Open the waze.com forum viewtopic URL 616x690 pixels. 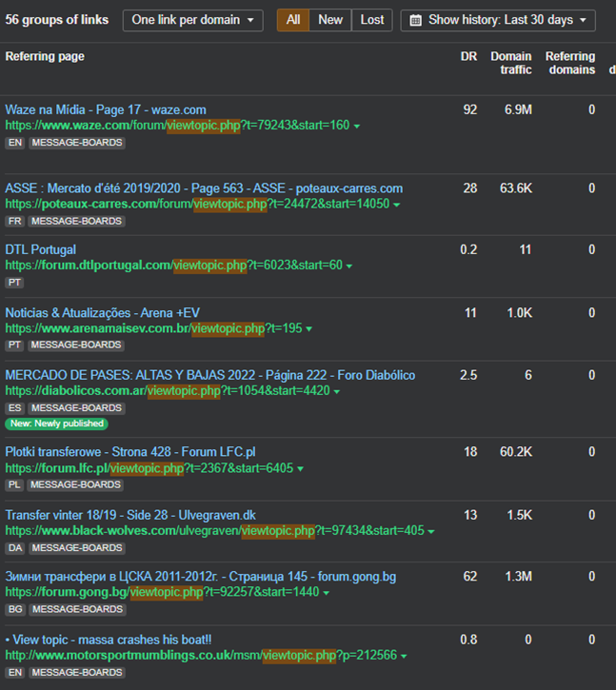point(177,125)
